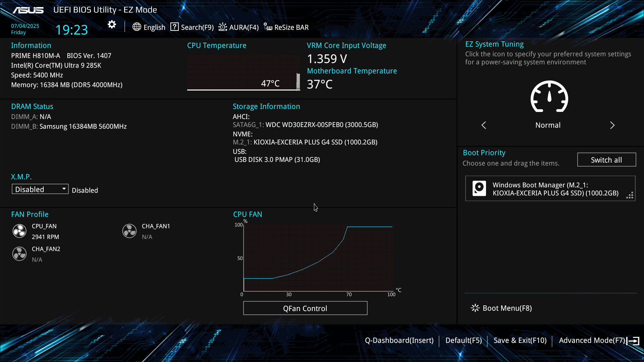Click USB DISK 3.0 PMAP entry
Image resolution: width=644 pixels, height=362 pixels.
[x=277, y=160]
